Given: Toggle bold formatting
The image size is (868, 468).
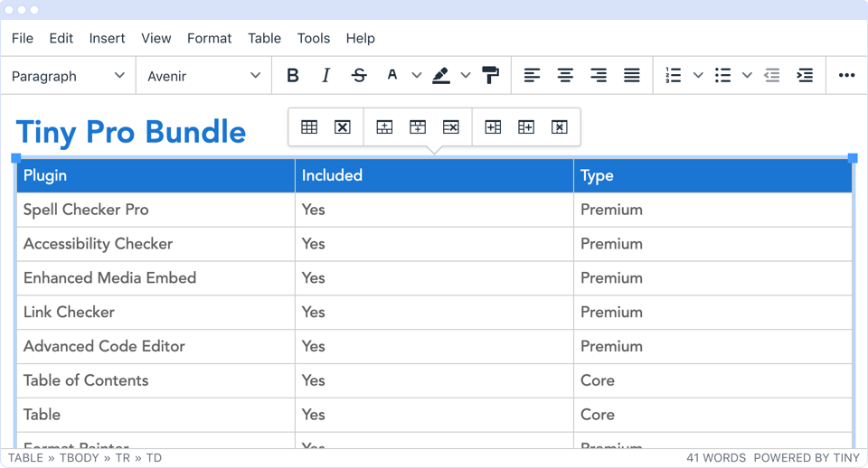Looking at the screenshot, I should [292, 76].
